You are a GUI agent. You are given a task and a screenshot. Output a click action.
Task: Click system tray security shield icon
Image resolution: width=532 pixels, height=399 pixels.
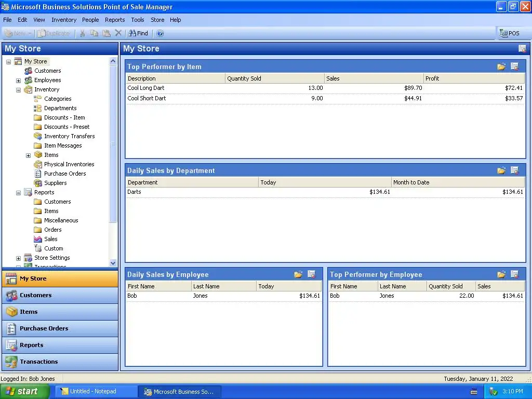[494, 392]
